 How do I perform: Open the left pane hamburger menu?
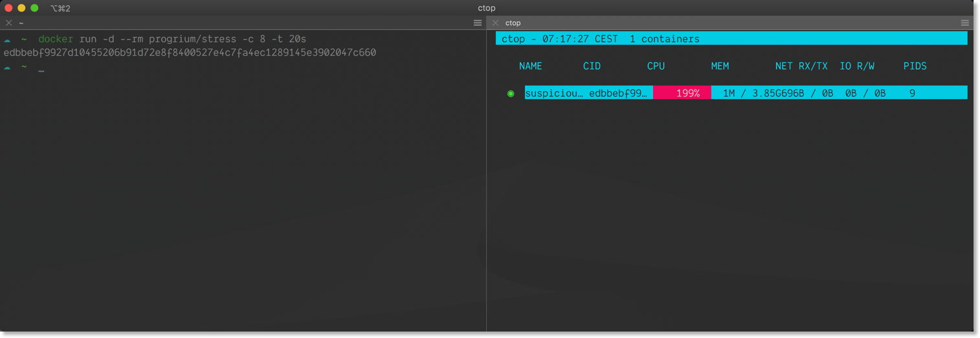point(478,23)
